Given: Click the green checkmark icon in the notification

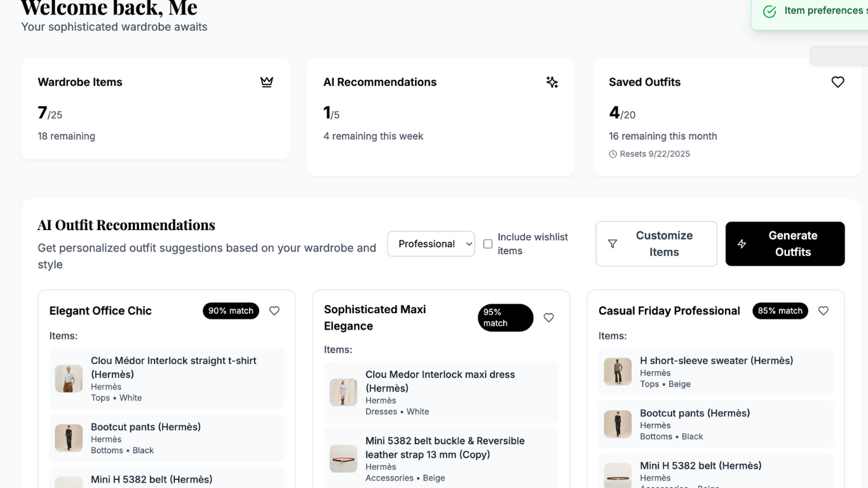Looking at the screenshot, I should pos(770,11).
